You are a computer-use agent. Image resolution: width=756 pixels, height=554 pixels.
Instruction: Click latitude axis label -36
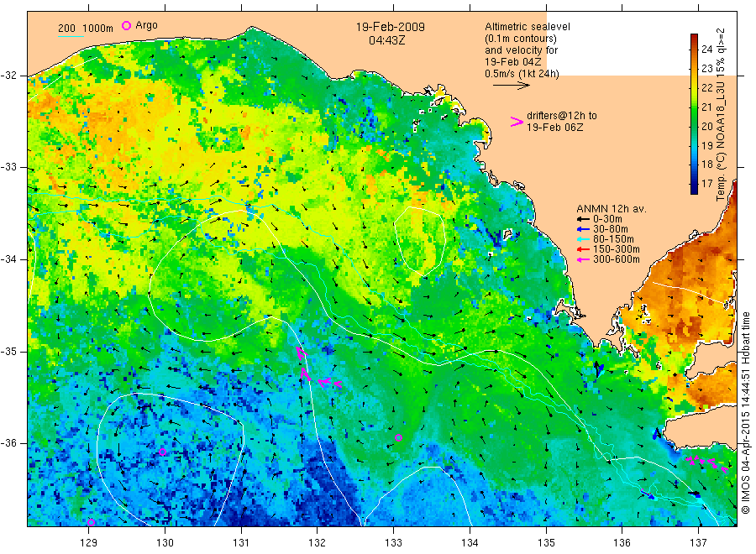pyautogui.click(x=9, y=443)
